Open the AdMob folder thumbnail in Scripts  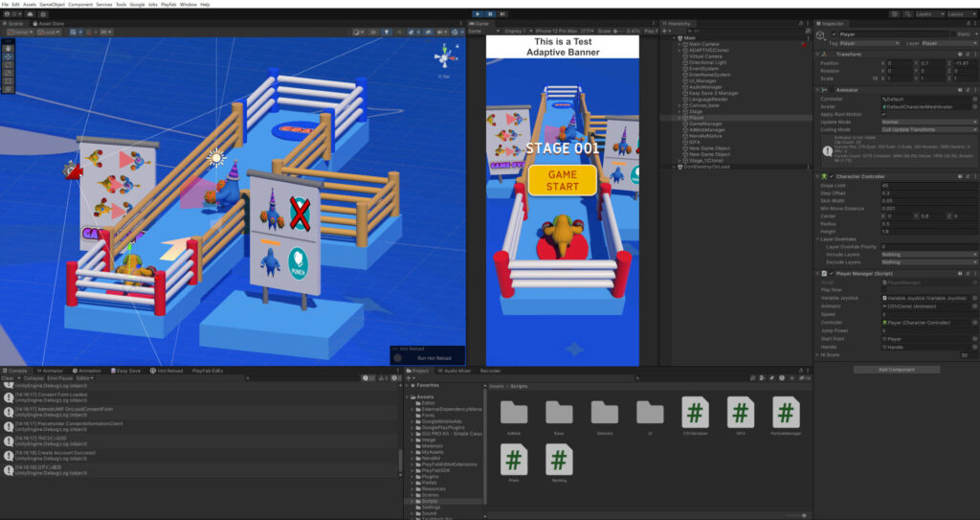pyautogui.click(x=514, y=415)
